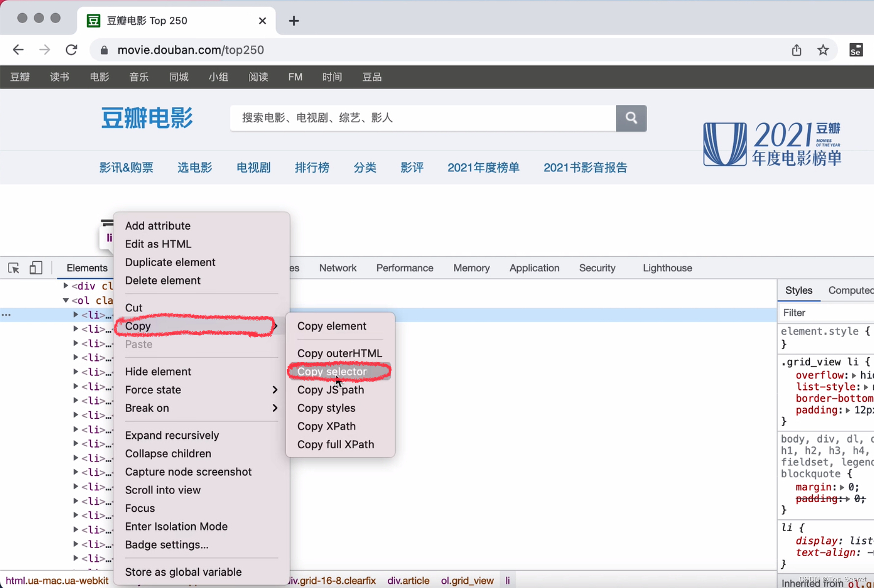
Task: Open the Copy submenu arrow
Action: tap(275, 326)
